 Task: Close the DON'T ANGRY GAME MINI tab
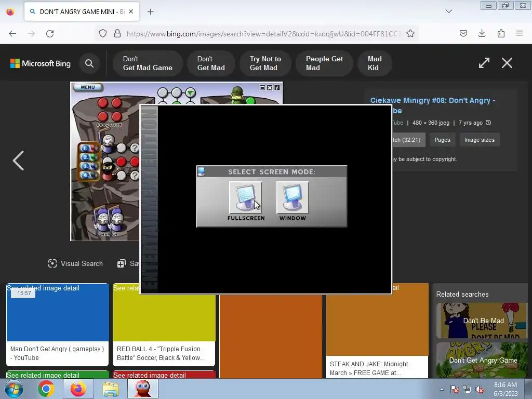131,11
